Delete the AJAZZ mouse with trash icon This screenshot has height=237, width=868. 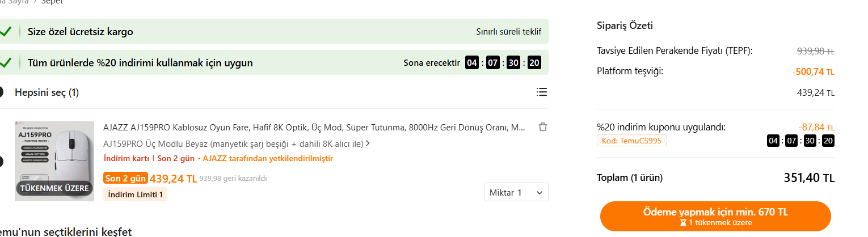(542, 127)
